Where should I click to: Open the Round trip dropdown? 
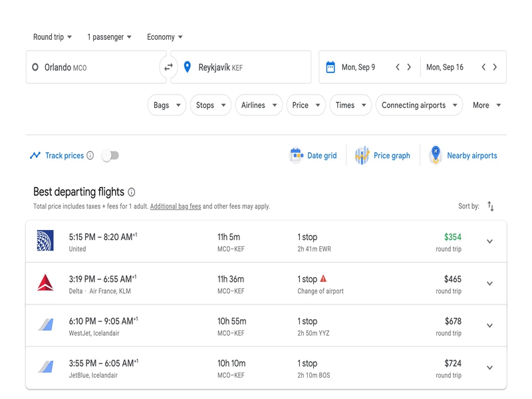(53, 37)
